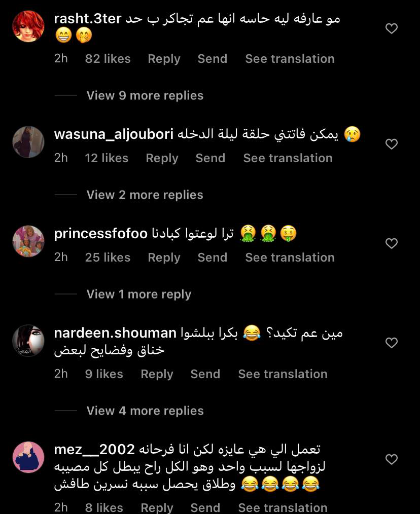See translation of wasuna_aljoubori's comment

[x=288, y=158]
